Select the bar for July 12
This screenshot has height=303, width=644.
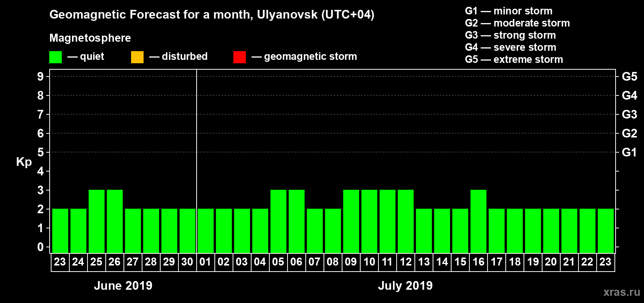pyautogui.click(x=406, y=221)
